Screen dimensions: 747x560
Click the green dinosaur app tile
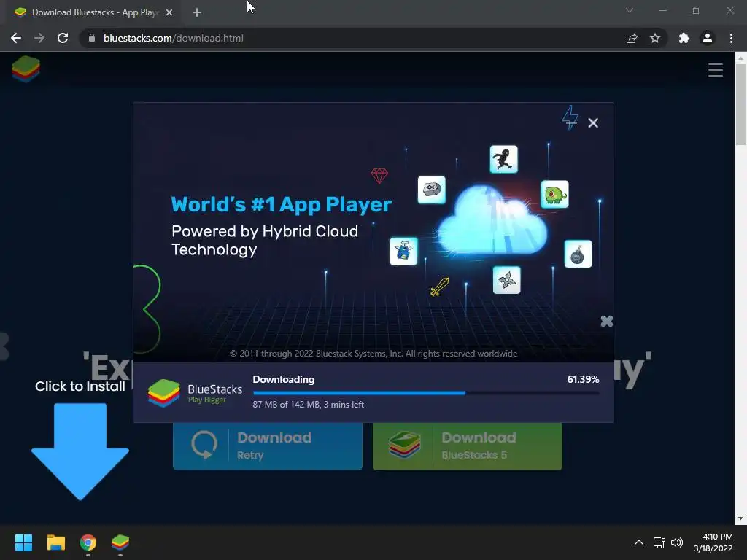pos(554,194)
